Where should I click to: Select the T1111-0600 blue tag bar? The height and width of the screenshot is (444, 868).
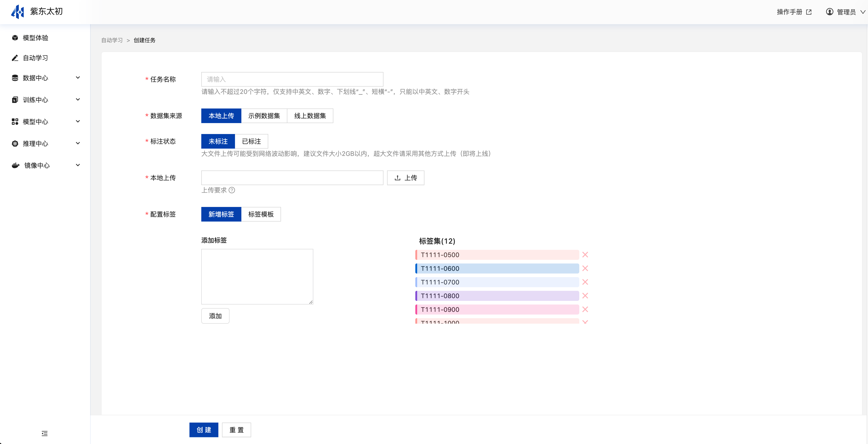497,268
